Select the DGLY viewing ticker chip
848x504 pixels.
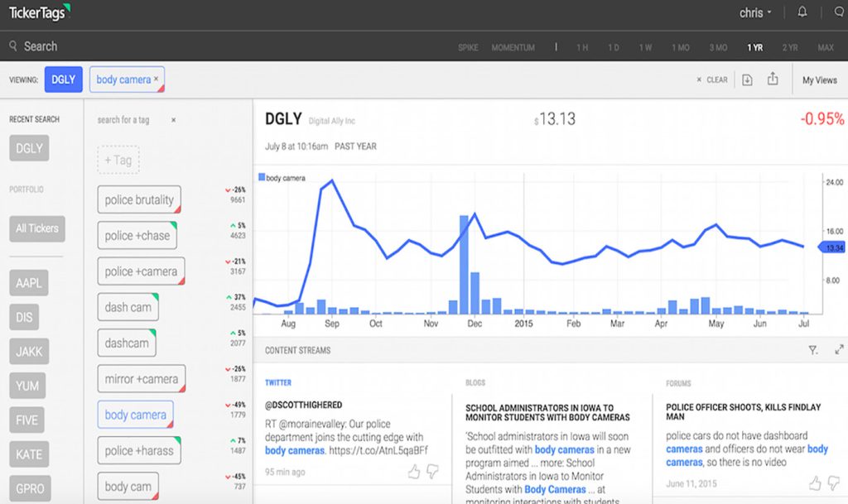pos(63,79)
